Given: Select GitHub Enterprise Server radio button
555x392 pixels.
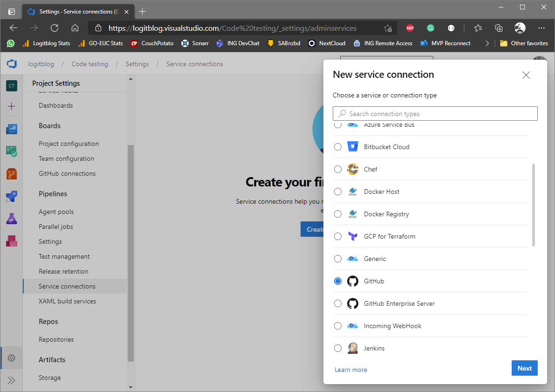Looking at the screenshot, I should coord(338,303).
